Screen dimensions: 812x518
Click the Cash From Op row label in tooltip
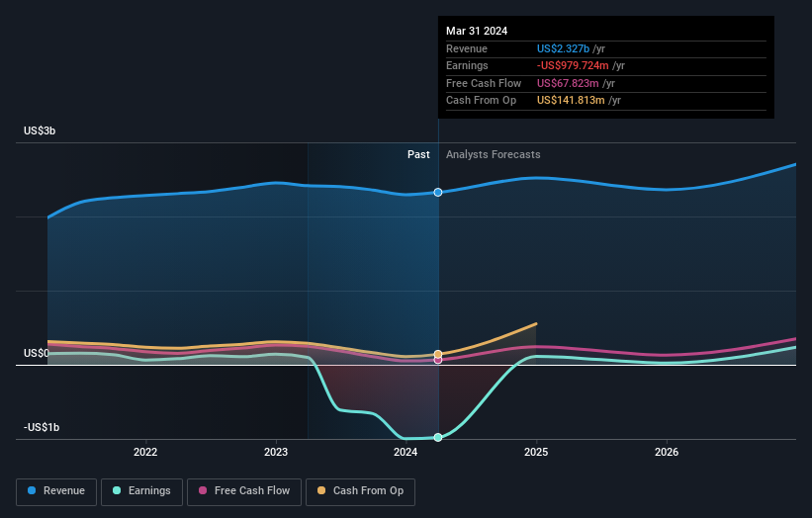(x=481, y=101)
